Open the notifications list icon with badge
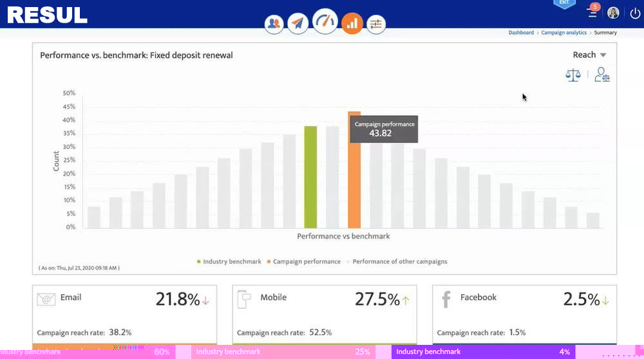The height and width of the screenshot is (359, 644). click(592, 11)
